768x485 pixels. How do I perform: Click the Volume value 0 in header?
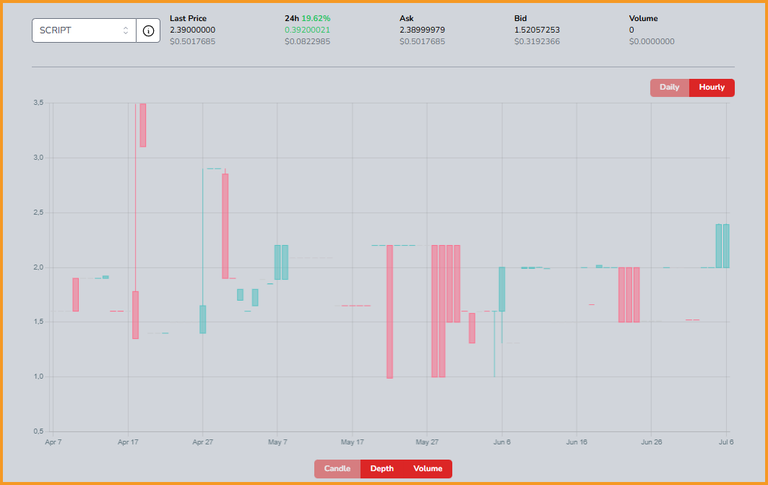pyautogui.click(x=631, y=30)
